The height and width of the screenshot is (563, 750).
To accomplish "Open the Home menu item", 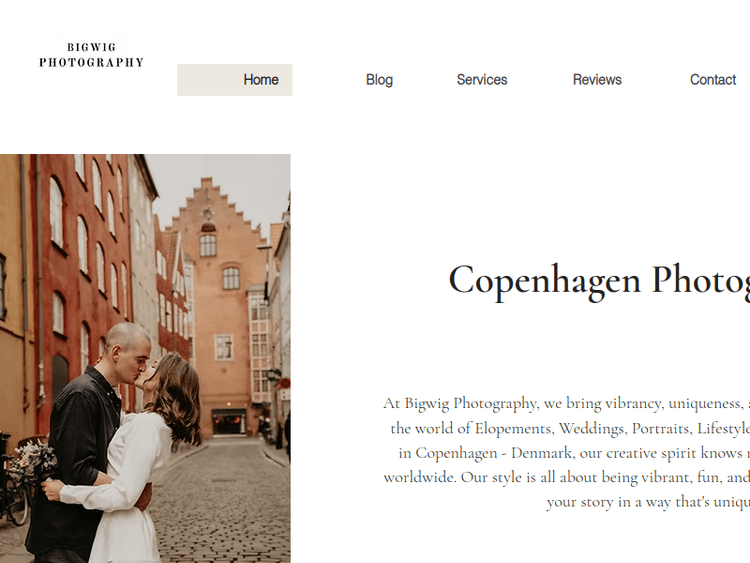I will (234, 80).
